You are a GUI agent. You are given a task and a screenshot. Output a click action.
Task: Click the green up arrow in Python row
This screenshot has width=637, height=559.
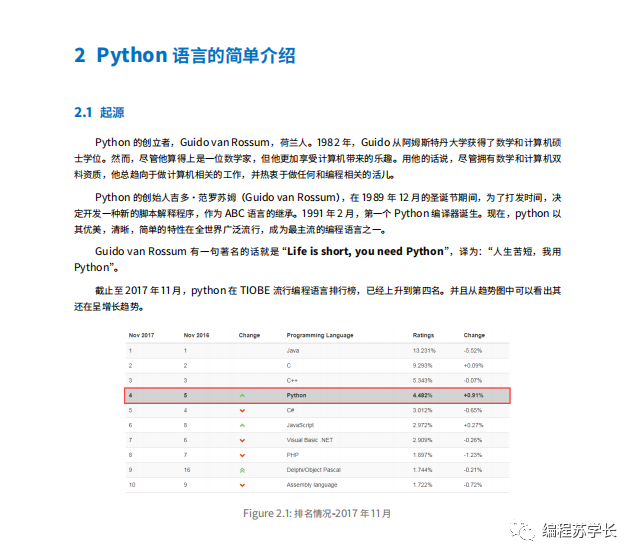pyautogui.click(x=242, y=395)
